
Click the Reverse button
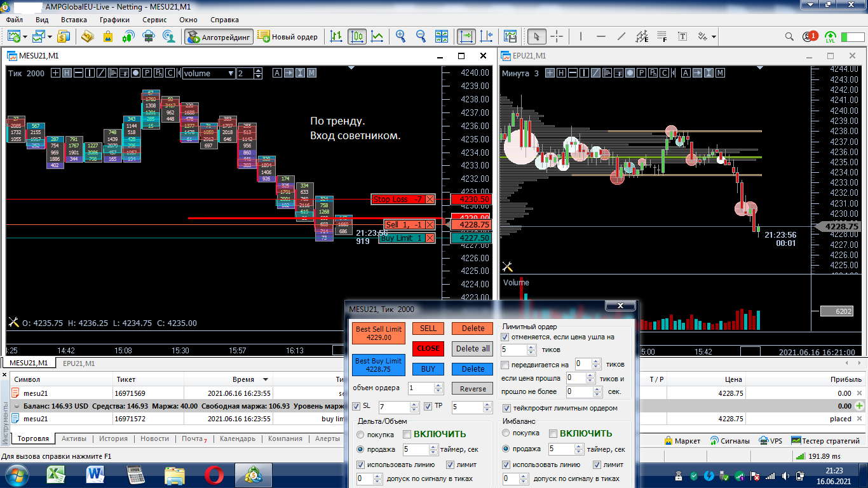[x=473, y=388]
